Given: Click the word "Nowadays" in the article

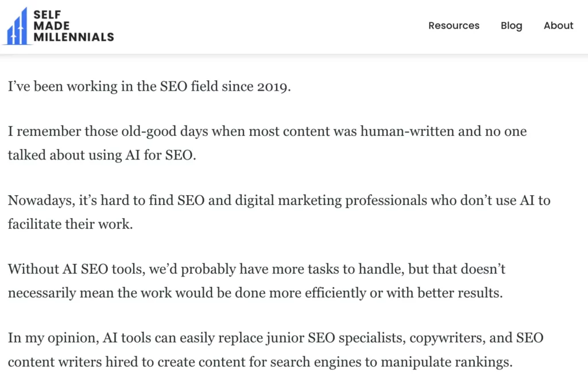Looking at the screenshot, I should (38, 201).
